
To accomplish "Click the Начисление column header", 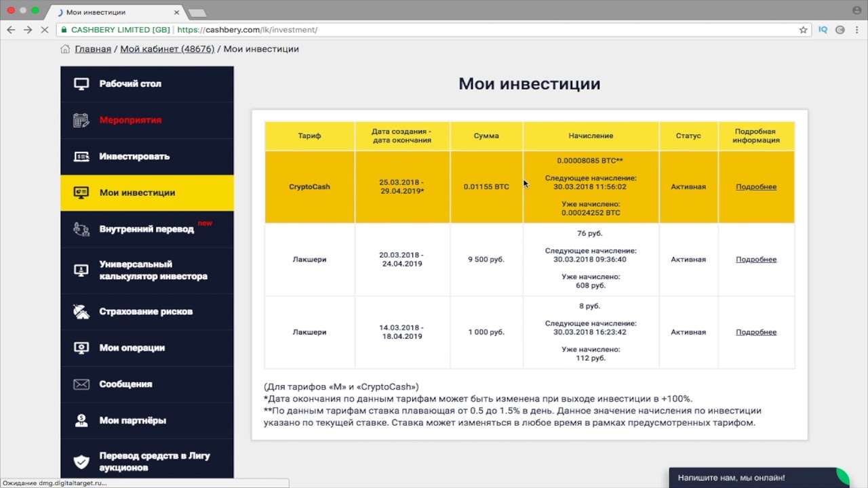I will (591, 136).
